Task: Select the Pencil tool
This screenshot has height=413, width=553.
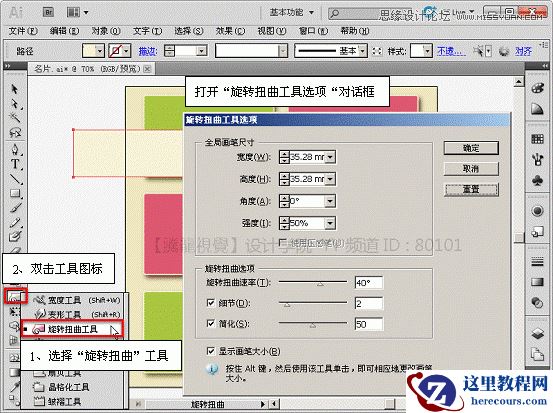Action: click(x=14, y=222)
